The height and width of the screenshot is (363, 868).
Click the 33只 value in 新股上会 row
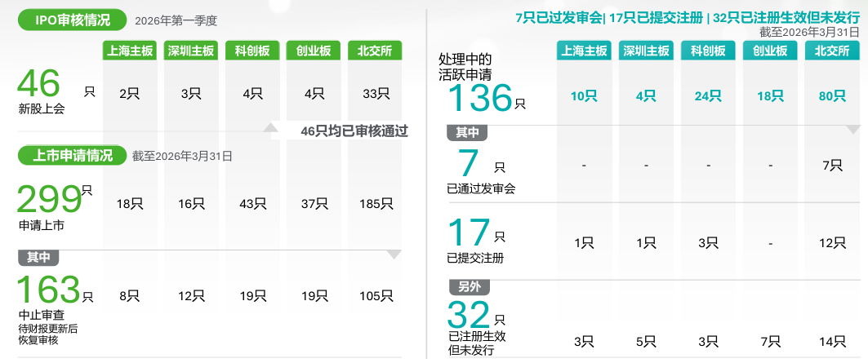[375, 93]
